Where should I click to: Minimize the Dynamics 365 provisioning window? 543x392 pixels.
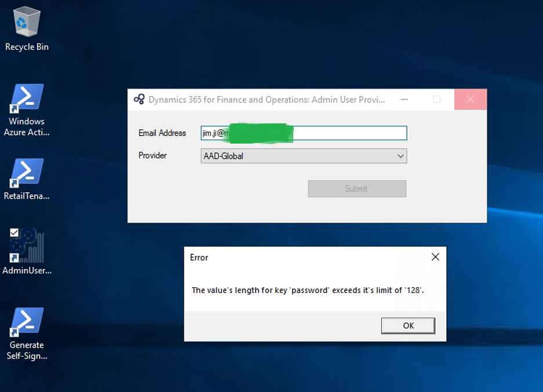point(404,100)
